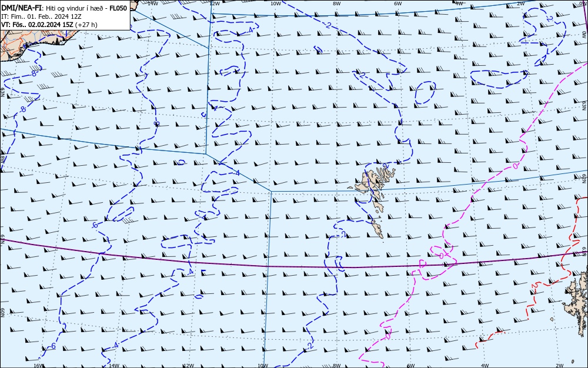Click the 2W label along the bottom edge
This screenshot has height=368, width=588.
point(560,366)
